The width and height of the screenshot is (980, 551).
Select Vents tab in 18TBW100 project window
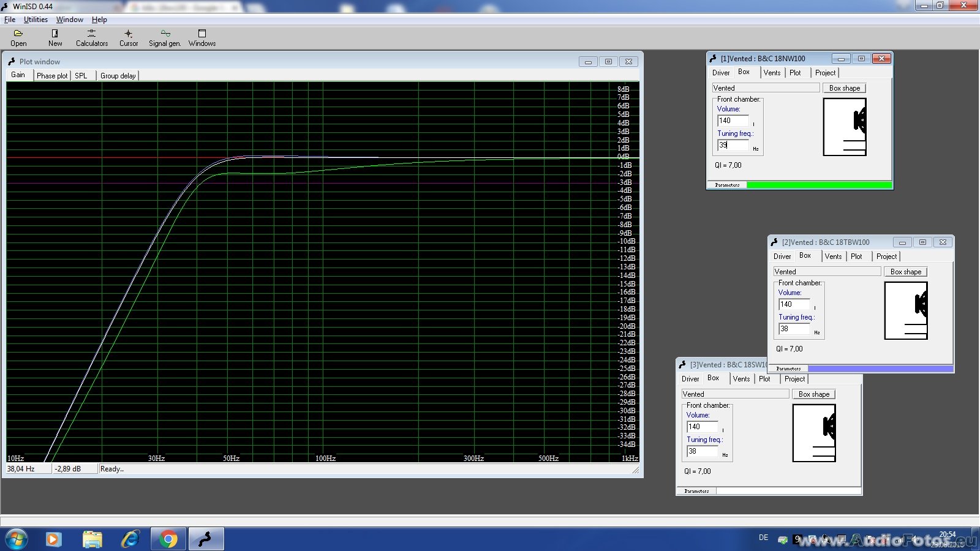tap(834, 257)
